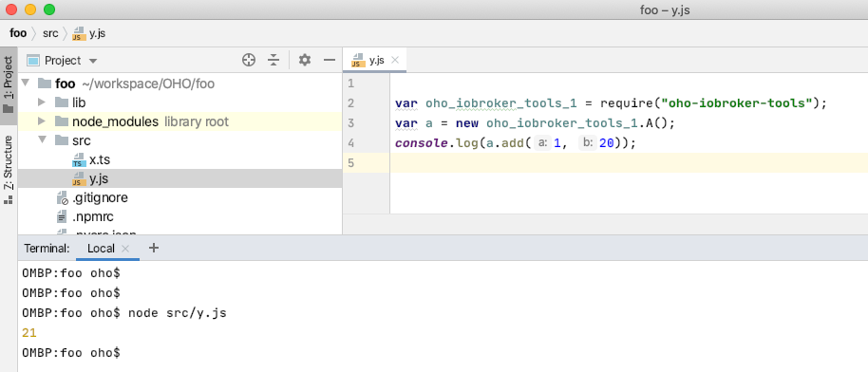Click the y.js JavaScript file icon in tree
The height and width of the screenshot is (372, 868).
coord(79,178)
